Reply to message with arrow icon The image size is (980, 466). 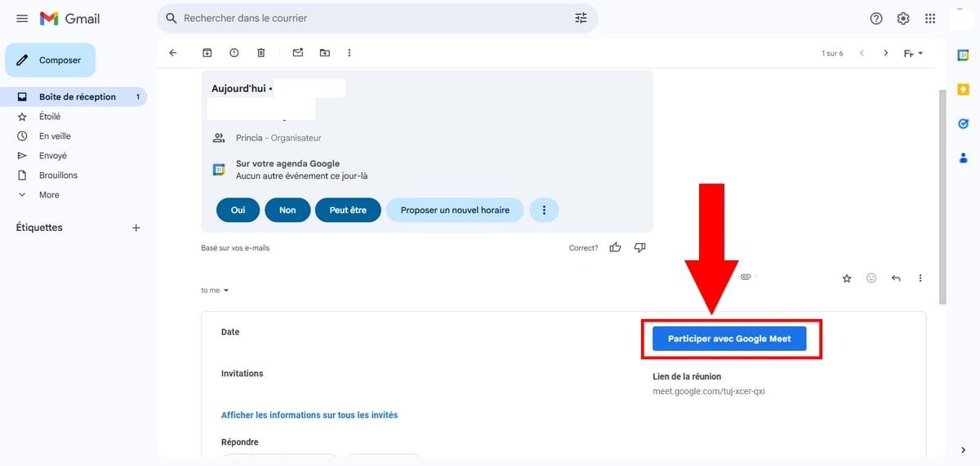click(896, 278)
